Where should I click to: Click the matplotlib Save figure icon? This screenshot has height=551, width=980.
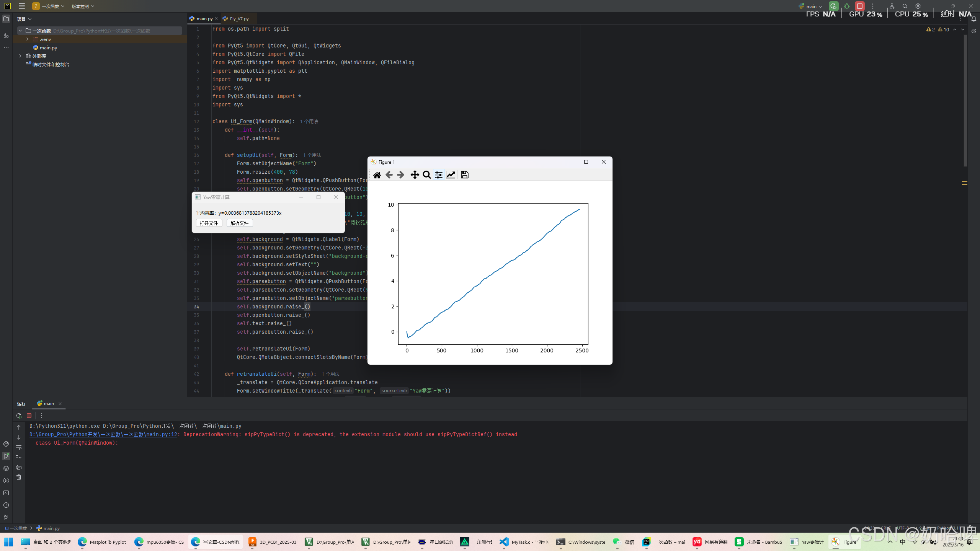point(464,175)
